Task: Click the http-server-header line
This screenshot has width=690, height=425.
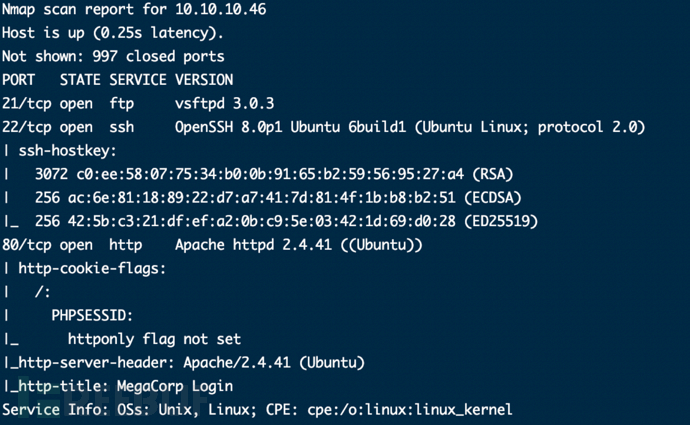Action: click(184, 363)
